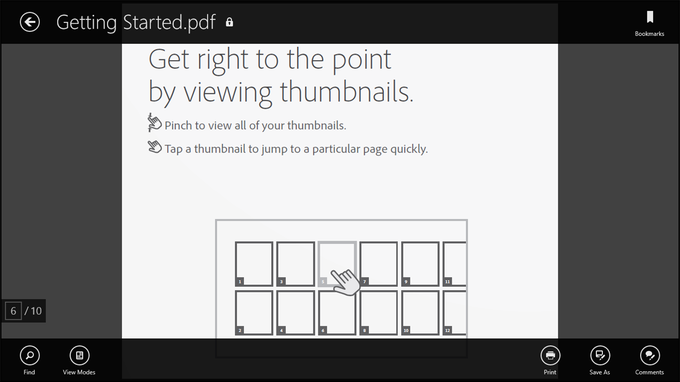This screenshot has width=680, height=382.
Task: Select the page 1 thumbnail in illustration
Action: 254,264
